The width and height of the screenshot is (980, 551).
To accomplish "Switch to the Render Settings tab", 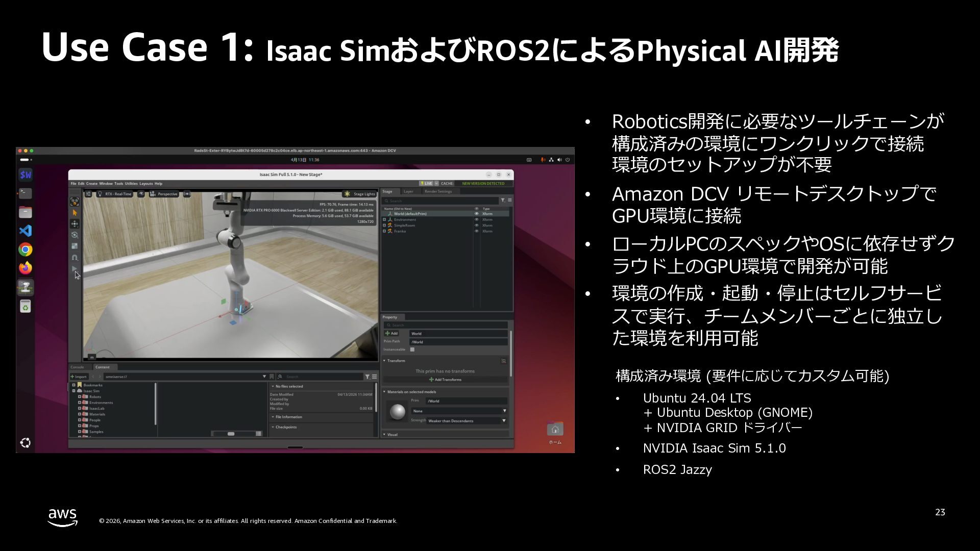I will [438, 191].
